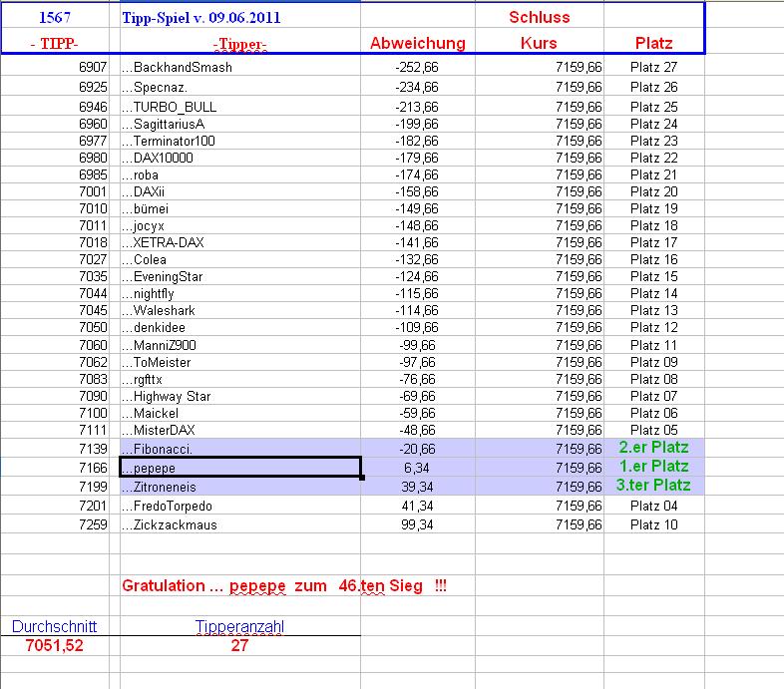
Task: Click the average value 7051,52
Action: (55, 645)
